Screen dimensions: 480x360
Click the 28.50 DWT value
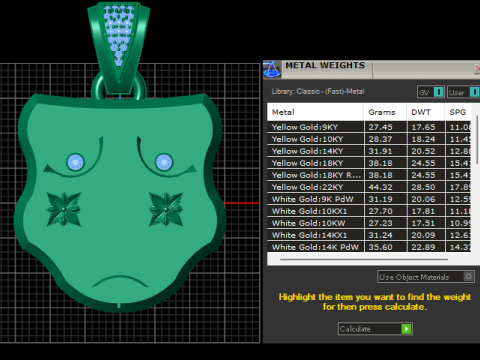(423, 187)
